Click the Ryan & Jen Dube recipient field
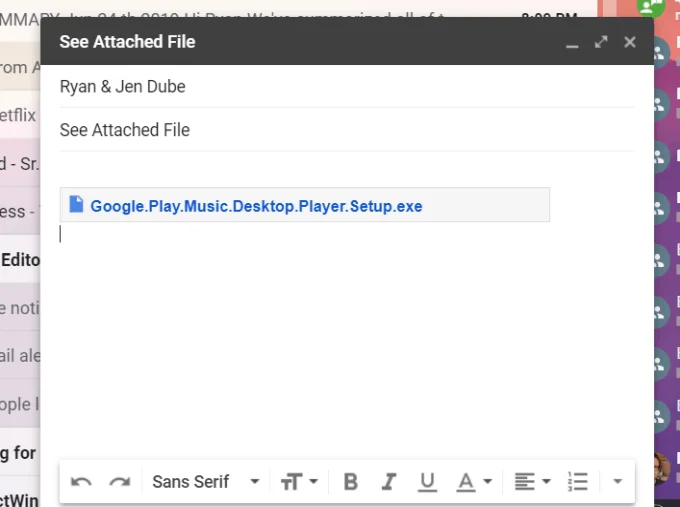Image resolution: width=680 pixels, height=507 pixels. point(346,87)
